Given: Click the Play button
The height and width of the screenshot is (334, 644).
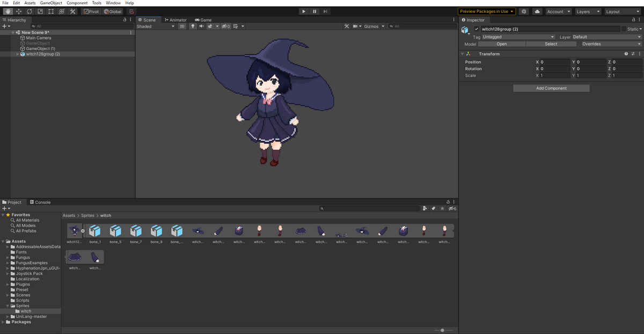Looking at the screenshot, I should (304, 11).
